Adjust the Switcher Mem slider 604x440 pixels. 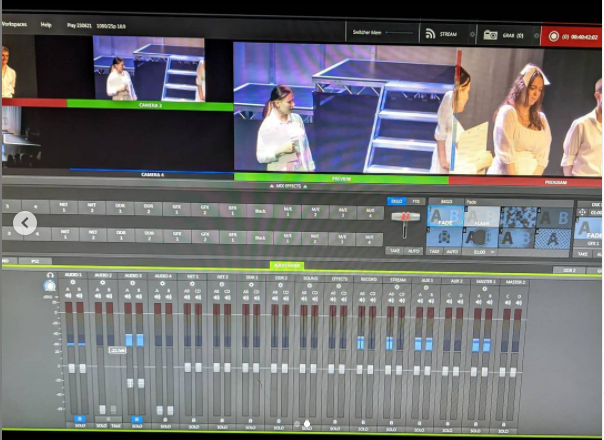pyautogui.click(x=400, y=33)
